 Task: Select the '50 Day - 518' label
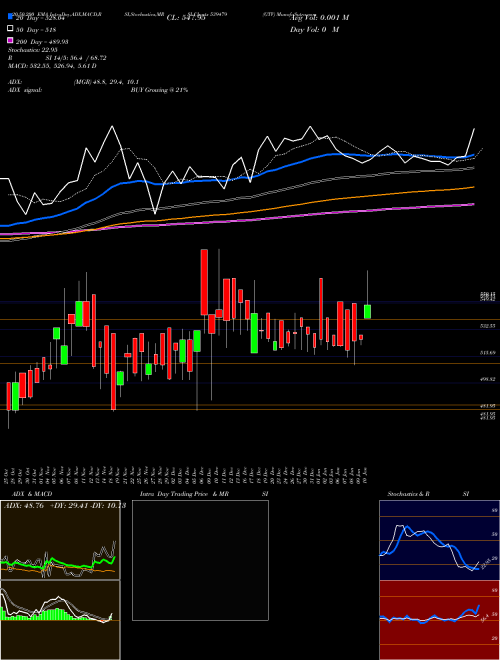36,30
